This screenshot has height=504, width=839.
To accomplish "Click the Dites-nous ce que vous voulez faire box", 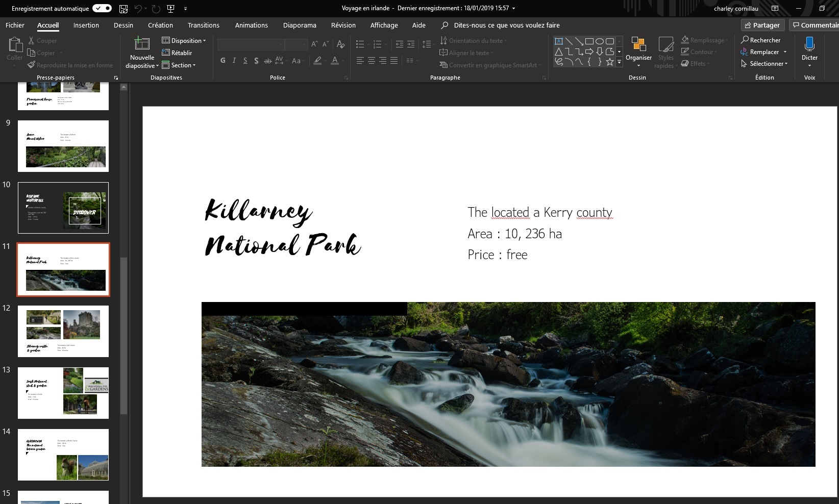I will (x=506, y=25).
